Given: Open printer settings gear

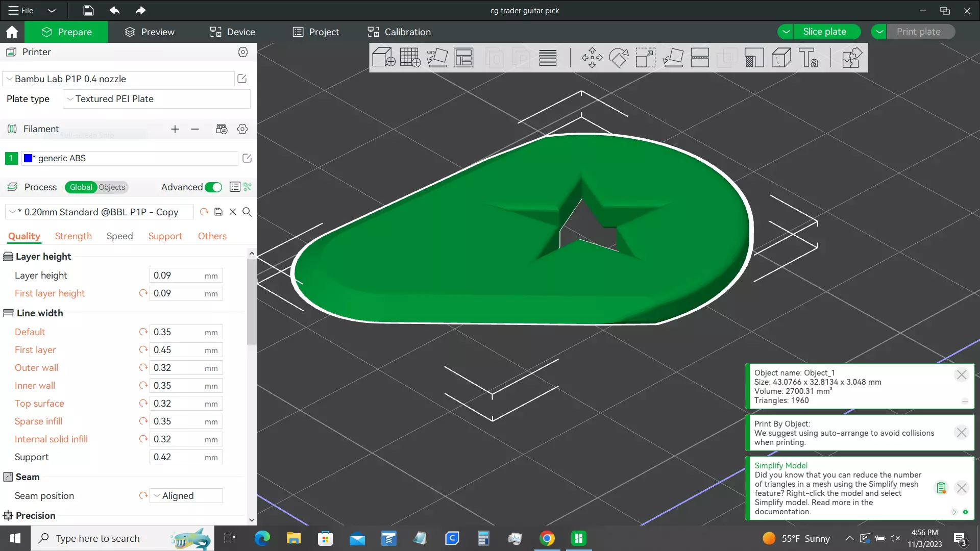Looking at the screenshot, I should tap(243, 52).
